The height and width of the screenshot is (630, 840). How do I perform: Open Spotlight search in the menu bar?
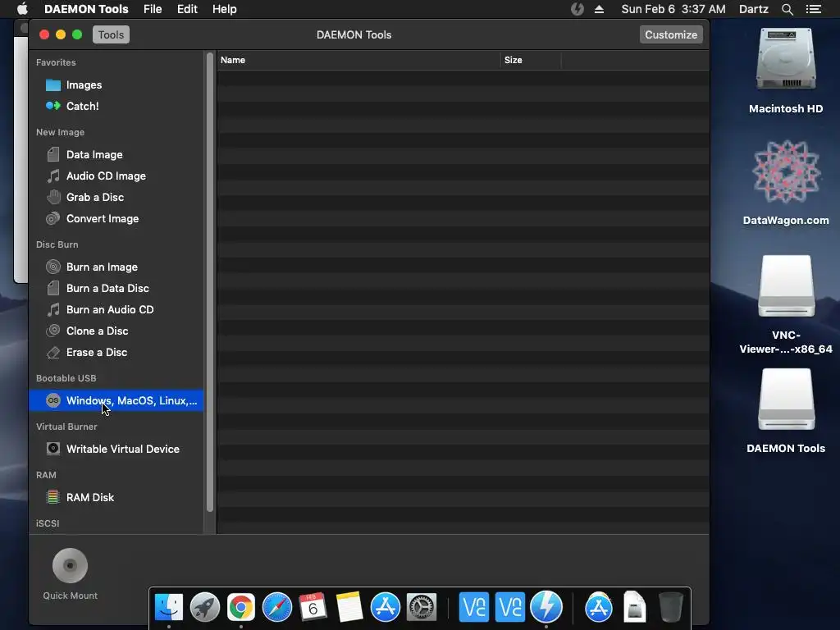point(787,9)
